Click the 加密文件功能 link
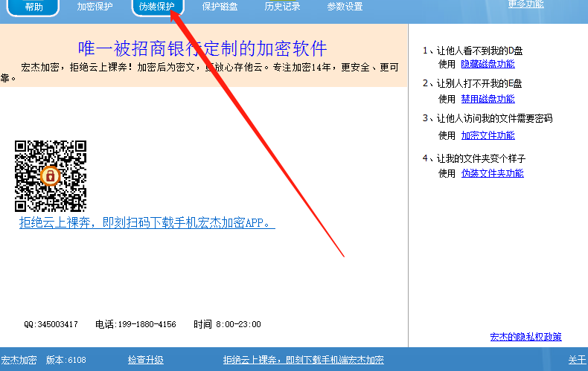The image size is (588, 371). tap(488, 135)
